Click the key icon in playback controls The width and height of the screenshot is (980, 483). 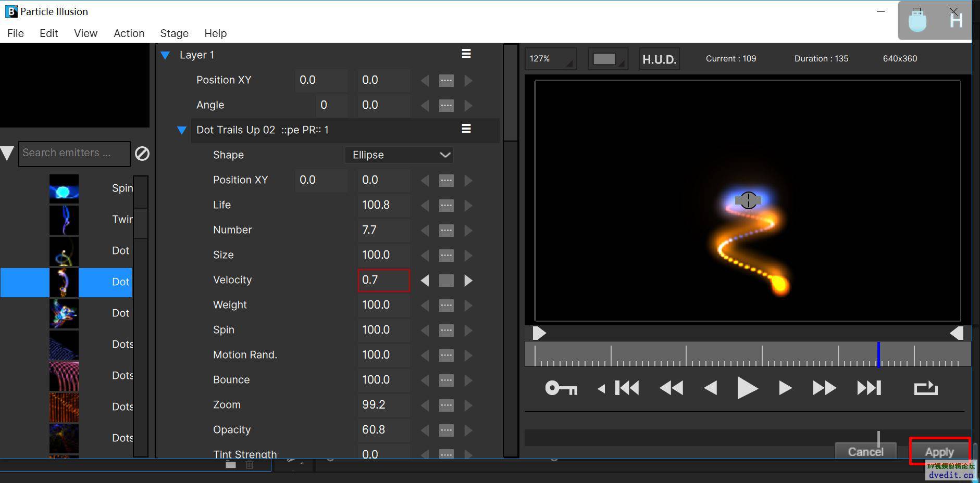561,388
